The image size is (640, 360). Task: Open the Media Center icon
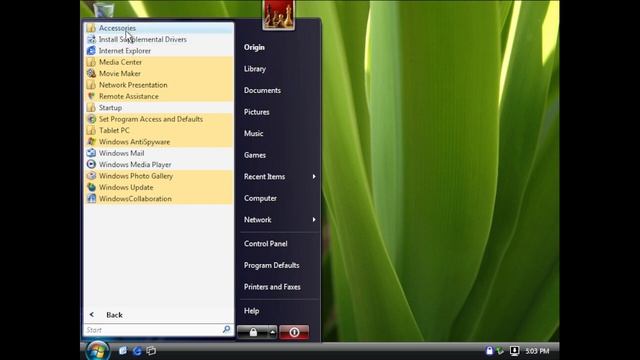point(91,62)
